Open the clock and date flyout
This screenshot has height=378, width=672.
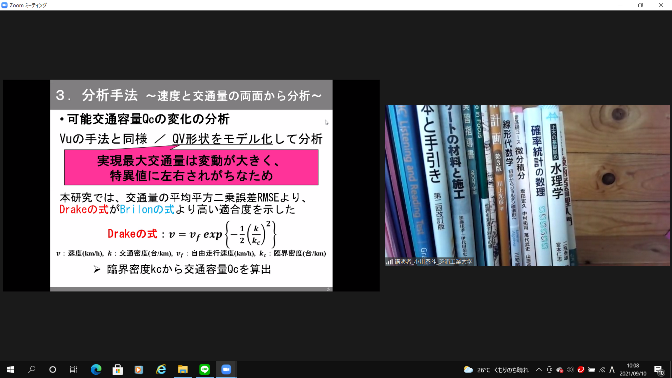(x=633, y=370)
